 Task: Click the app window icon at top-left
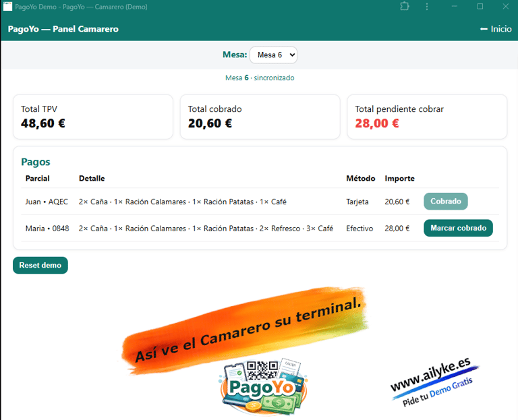[7, 6]
